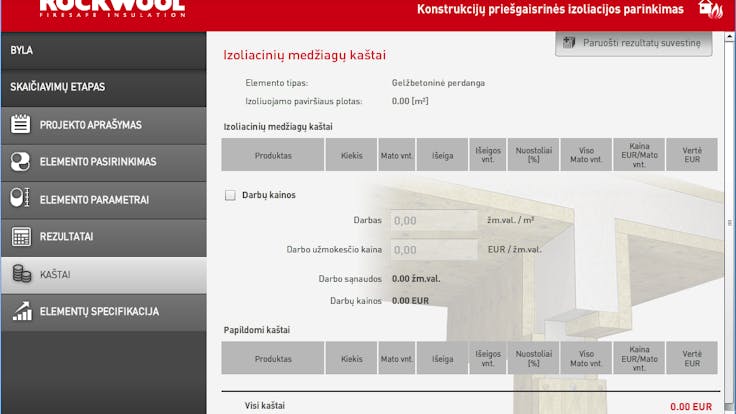Viewport: 736px width, 414px height.
Task: Click the vertical scrollbar thumb
Action: tap(729, 222)
